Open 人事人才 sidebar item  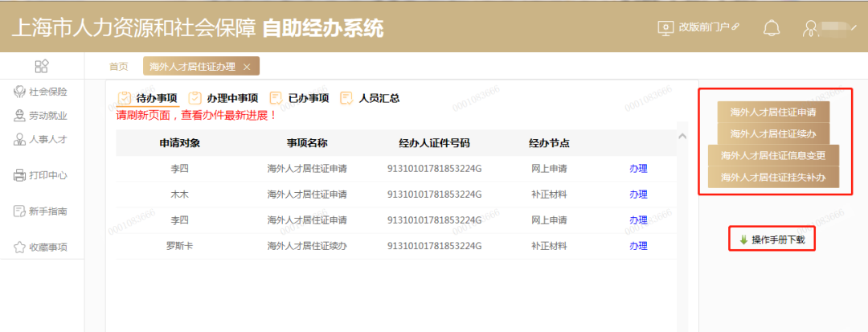[42, 139]
